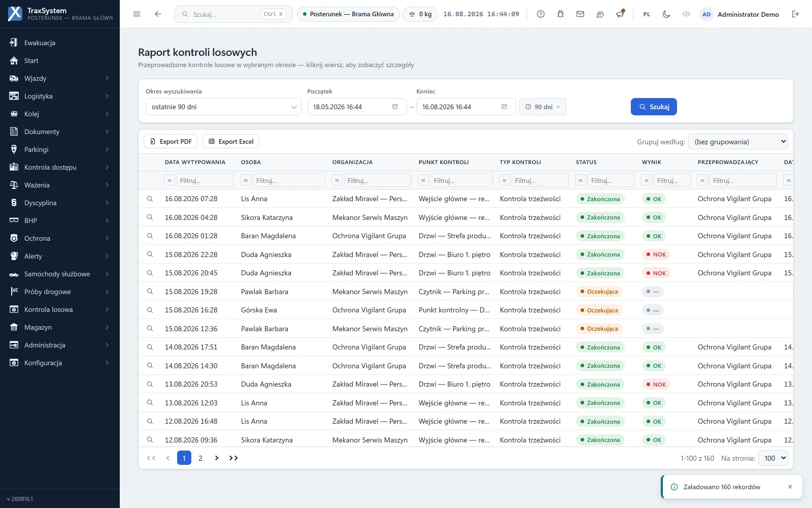Viewport: 812px width, 508px height.
Task: Sort by the 'Data wytypowania' column header
Action: tap(195, 162)
